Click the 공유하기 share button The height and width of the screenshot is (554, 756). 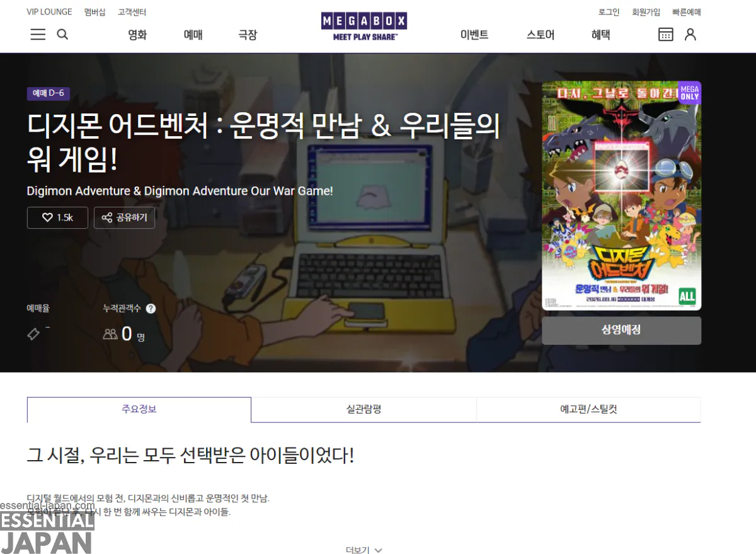[124, 217]
